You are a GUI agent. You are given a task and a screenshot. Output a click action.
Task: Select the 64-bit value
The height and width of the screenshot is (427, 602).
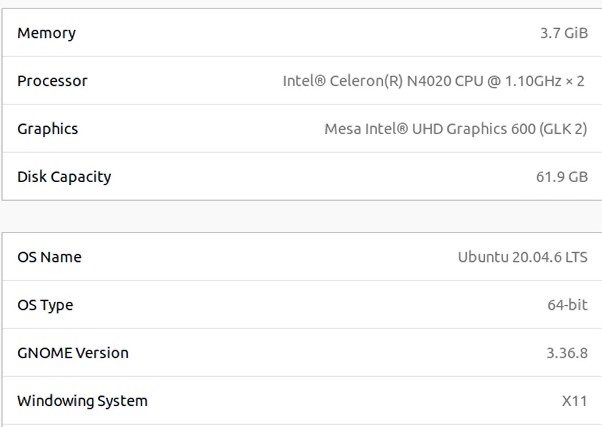coord(567,305)
